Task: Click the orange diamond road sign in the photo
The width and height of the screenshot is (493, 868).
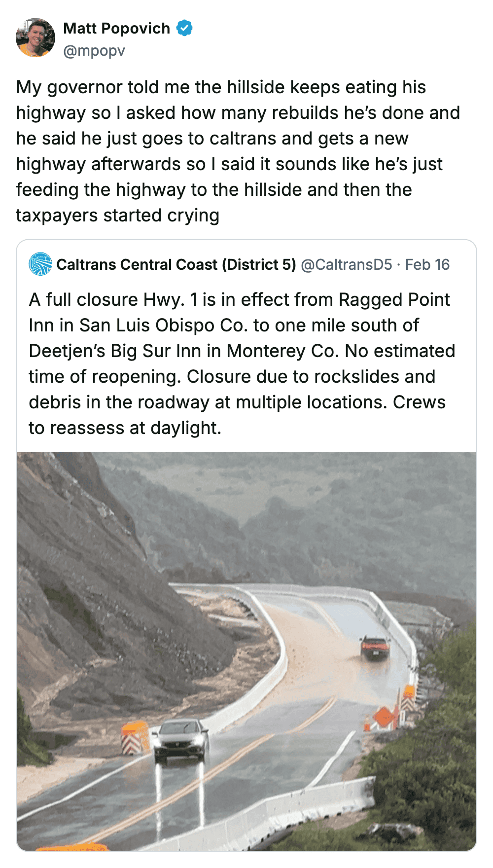Action: point(384,717)
